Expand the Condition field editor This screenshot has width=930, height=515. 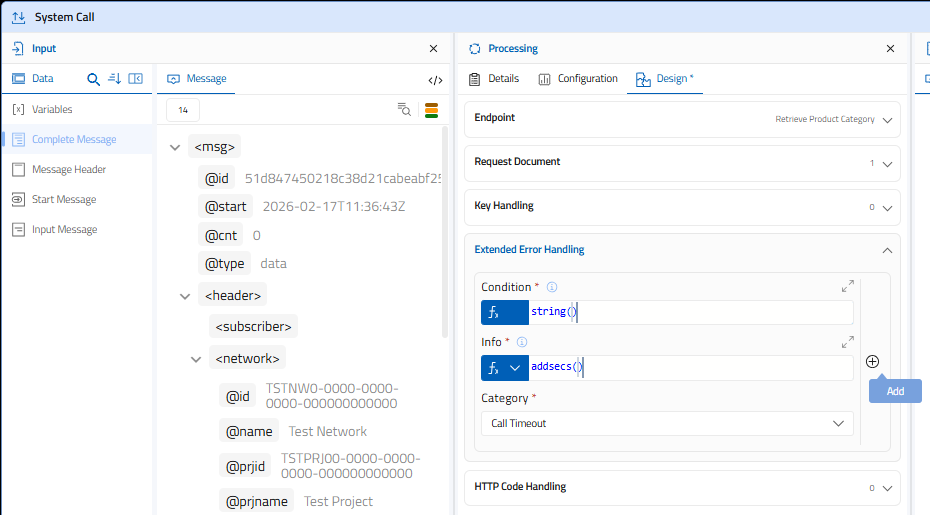click(847, 287)
